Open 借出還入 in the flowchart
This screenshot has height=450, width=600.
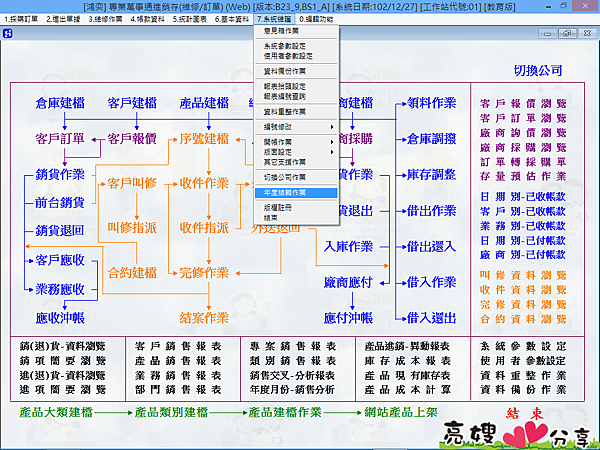pyautogui.click(x=432, y=246)
